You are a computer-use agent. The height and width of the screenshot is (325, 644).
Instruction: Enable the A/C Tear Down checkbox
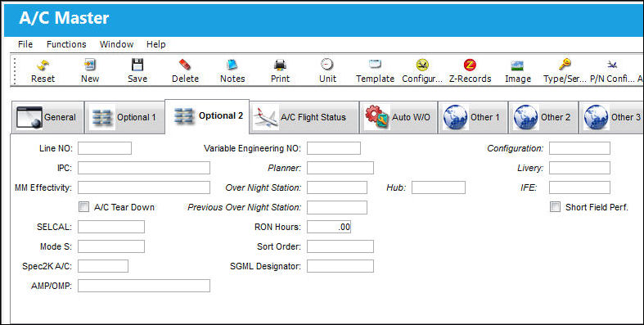pos(83,207)
